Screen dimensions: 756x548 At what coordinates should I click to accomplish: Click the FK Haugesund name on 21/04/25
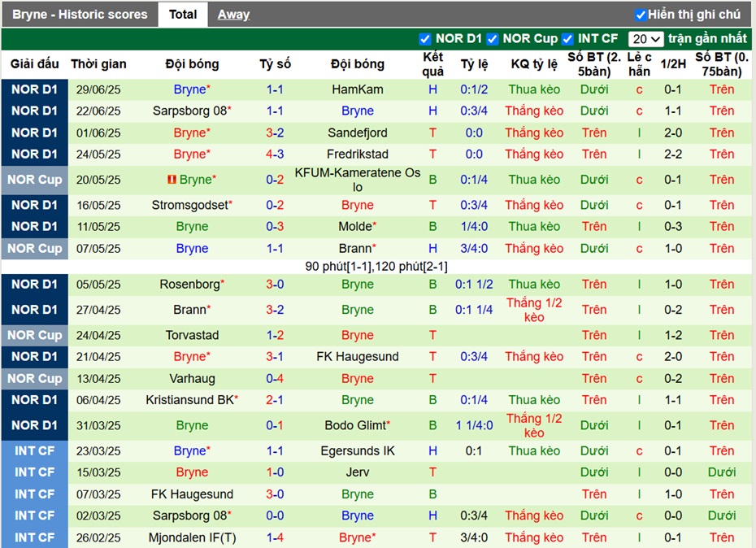coord(357,356)
